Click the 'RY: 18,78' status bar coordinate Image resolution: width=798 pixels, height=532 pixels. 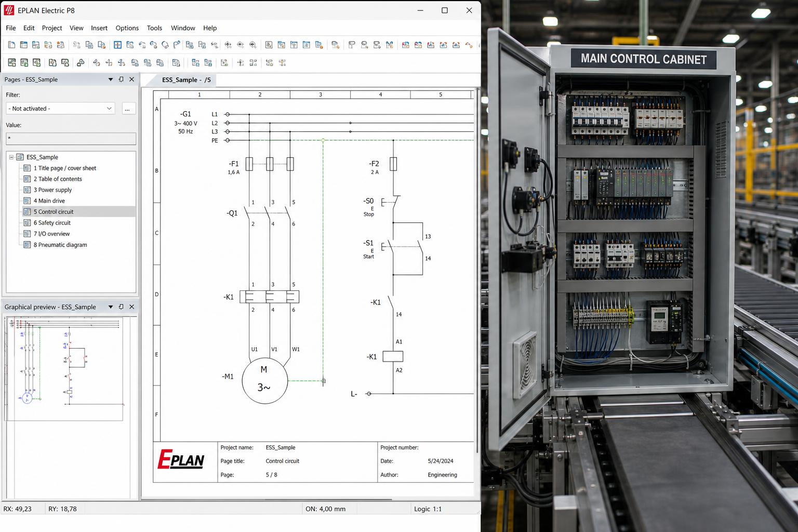[x=62, y=509]
